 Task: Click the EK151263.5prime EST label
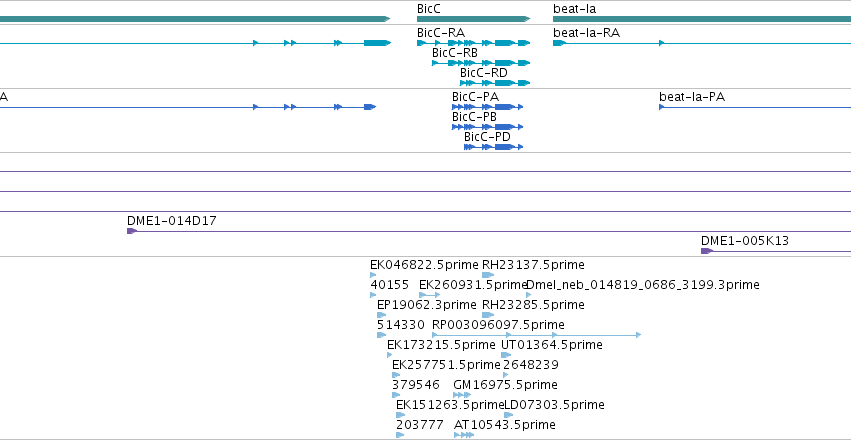[x=448, y=405]
